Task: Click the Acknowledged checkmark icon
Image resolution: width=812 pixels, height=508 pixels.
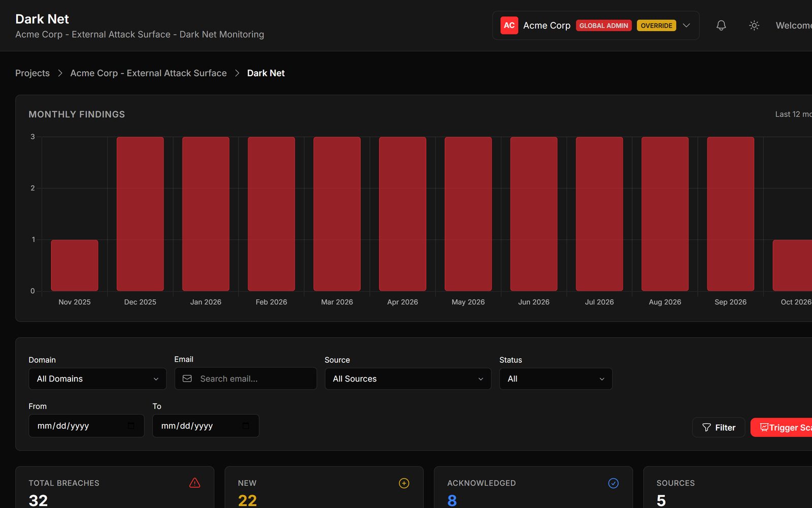Action: (614, 483)
